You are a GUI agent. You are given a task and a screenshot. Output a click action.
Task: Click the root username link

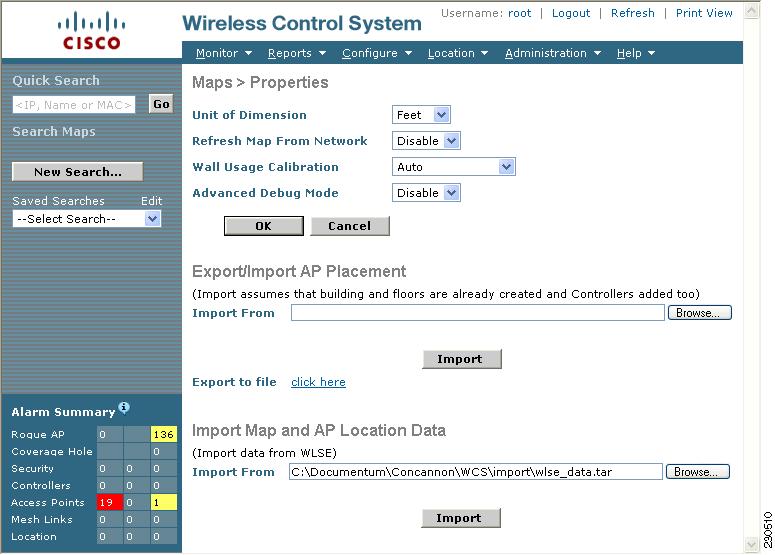click(x=519, y=13)
